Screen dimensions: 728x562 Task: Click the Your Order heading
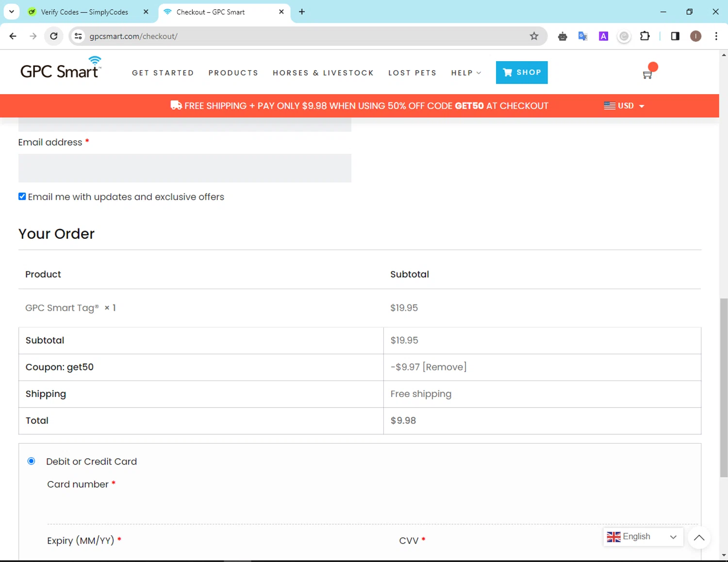(56, 234)
